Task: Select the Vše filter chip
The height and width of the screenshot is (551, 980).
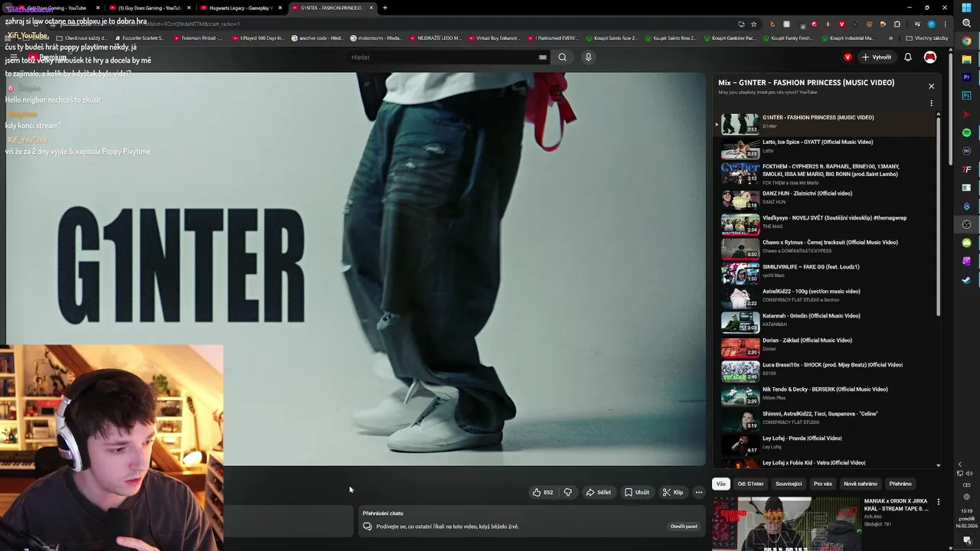Action: (720, 484)
